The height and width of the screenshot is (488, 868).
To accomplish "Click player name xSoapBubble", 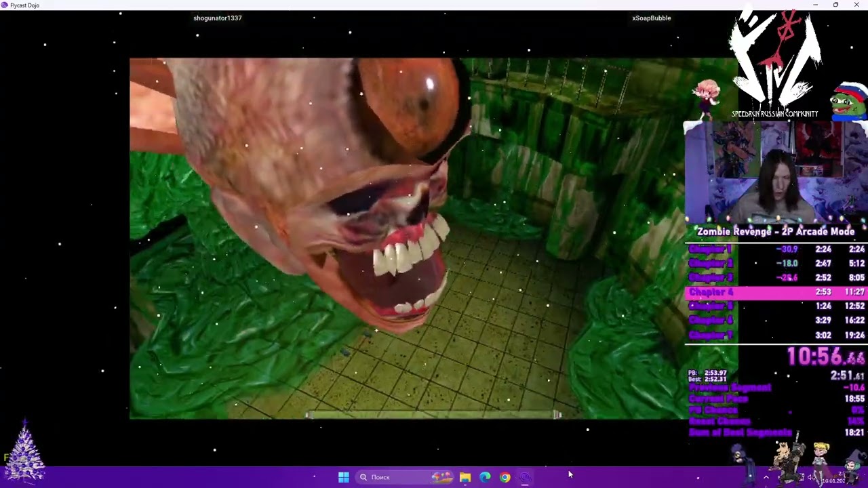I will tap(652, 18).
